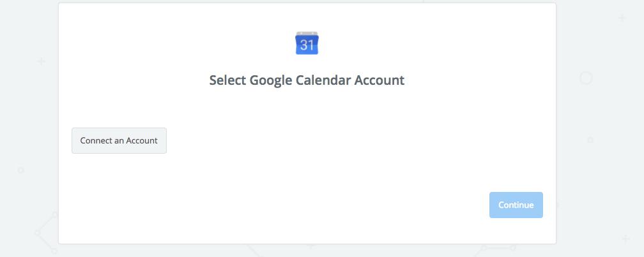This screenshot has width=644, height=257.
Task: Hit the blue Continue button
Action: click(x=516, y=205)
